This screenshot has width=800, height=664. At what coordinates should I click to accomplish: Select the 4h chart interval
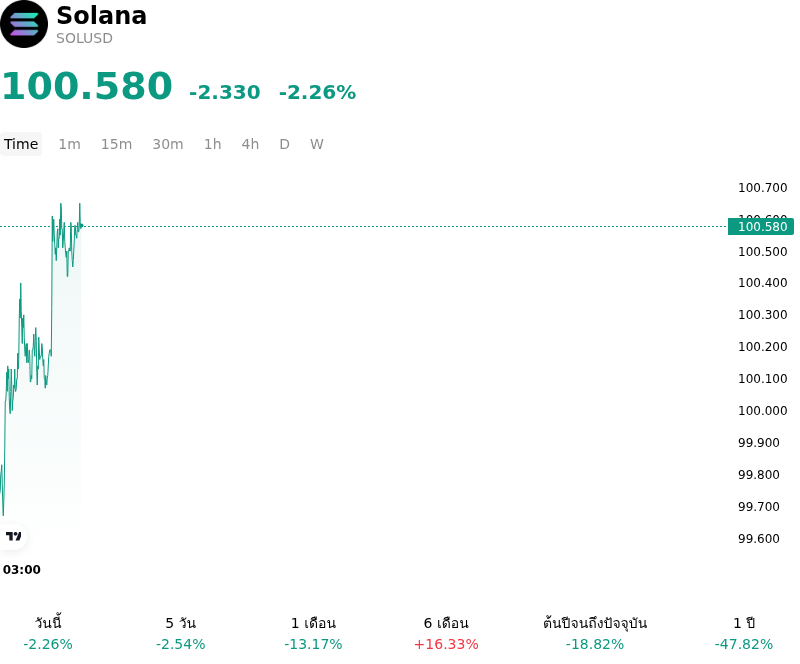250,144
